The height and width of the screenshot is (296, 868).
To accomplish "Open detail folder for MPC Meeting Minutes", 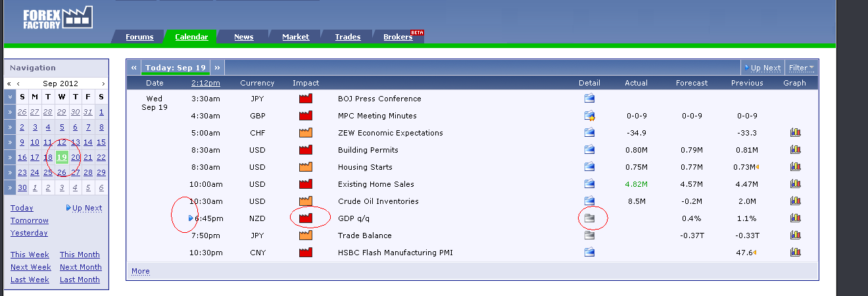I will [589, 116].
